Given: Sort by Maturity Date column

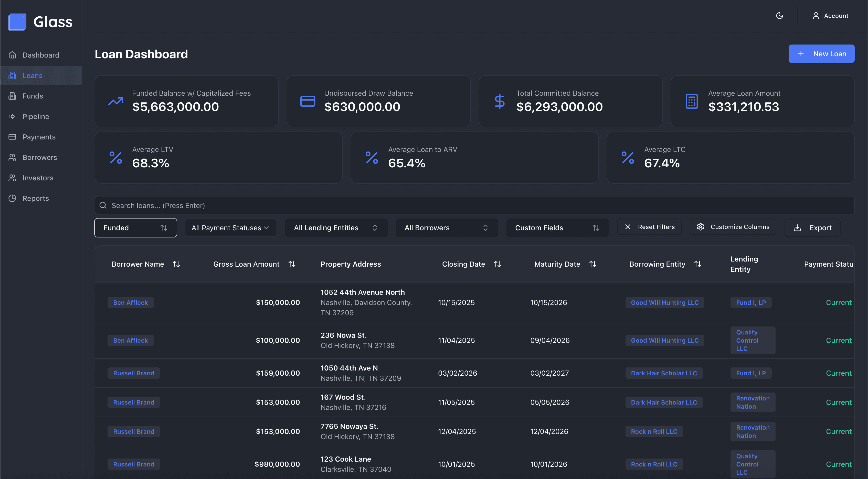Looking at the screenshot, I should 593,264.
